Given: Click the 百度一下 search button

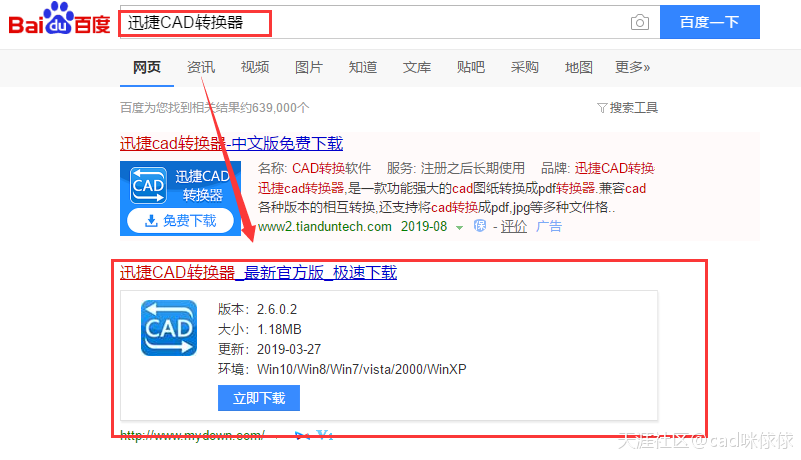Looking at the screenshot, I should click(x=710, y=22).
